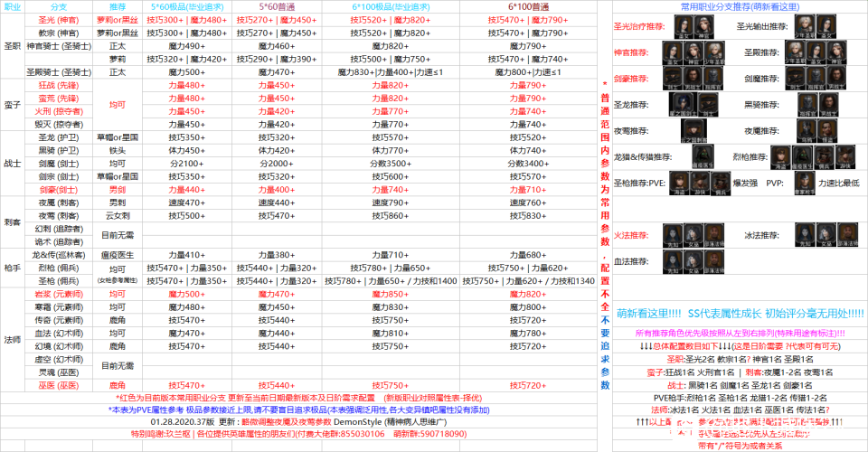This screenshot has width=868, height=452.
Task: Select the 01.28.2020.37版 update note row
Action: [298, 422]
